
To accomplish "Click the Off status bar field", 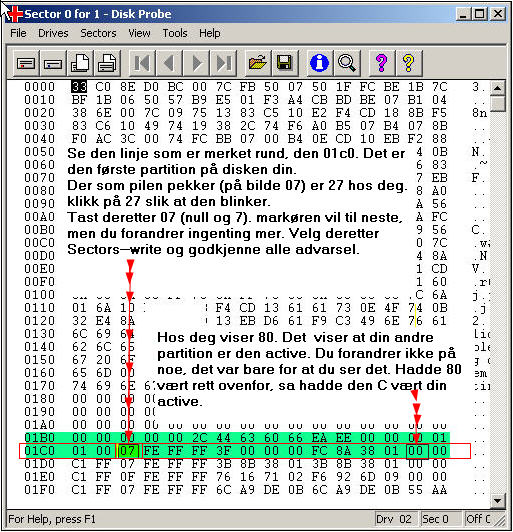I will tap(478, 519).
